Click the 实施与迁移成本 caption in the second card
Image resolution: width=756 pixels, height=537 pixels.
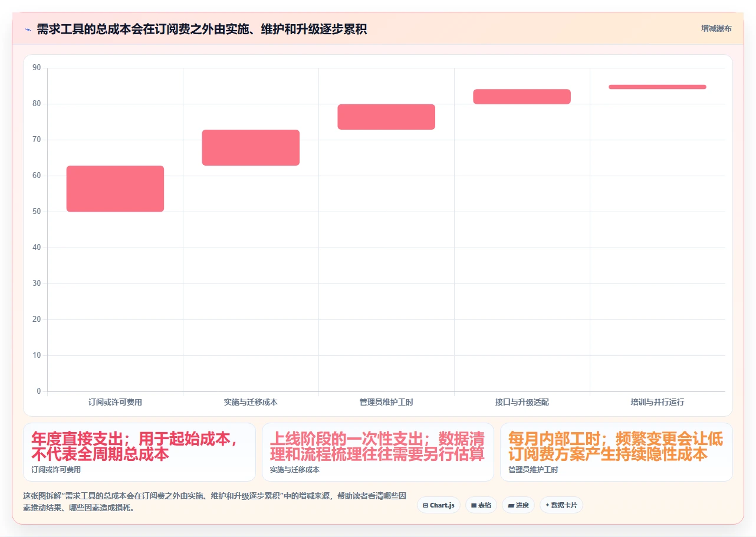(x=295, y=470)
